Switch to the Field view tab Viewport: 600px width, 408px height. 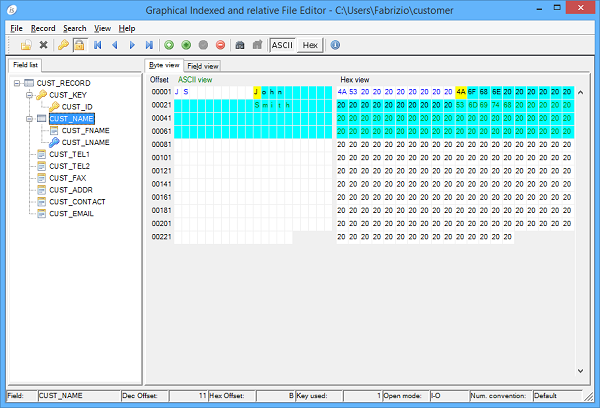[203, 66]
